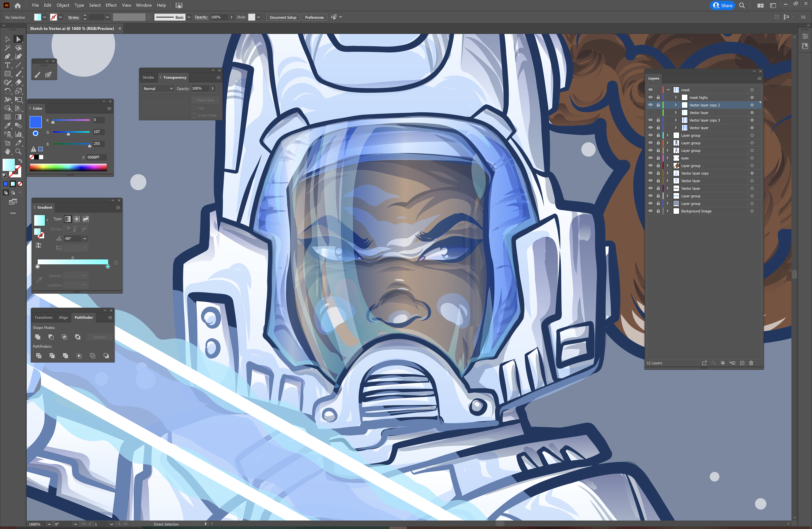Viewport: 812px width, 529px height.
Task: Open the Window menu
Action: [x=144, y=5]
